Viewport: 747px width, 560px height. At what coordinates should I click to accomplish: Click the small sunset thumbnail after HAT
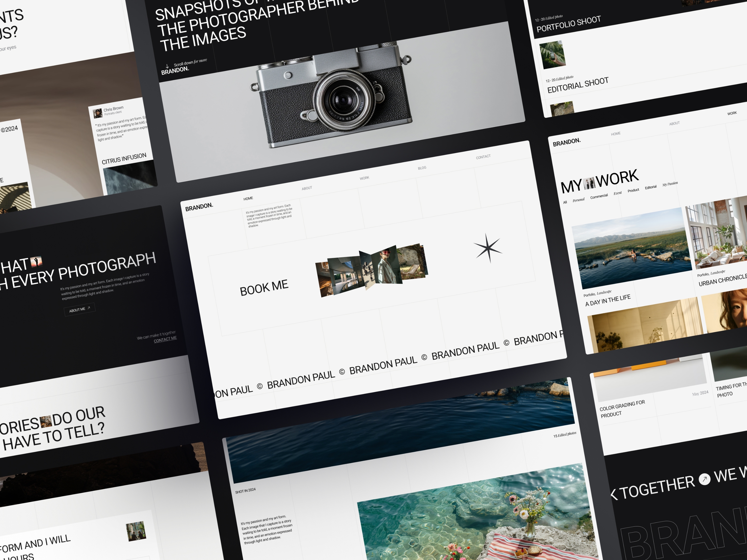coord(36,261)
